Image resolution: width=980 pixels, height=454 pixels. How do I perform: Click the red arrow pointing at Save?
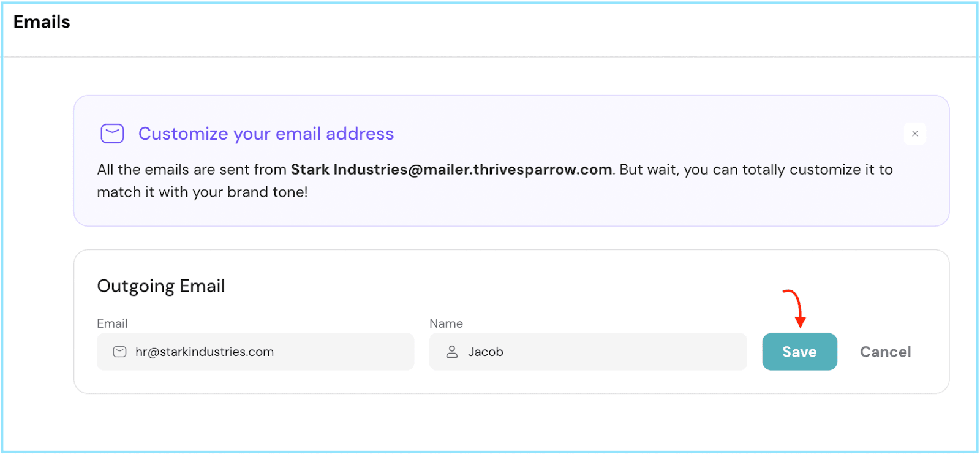pyautogui.click(x=795, y=308)
